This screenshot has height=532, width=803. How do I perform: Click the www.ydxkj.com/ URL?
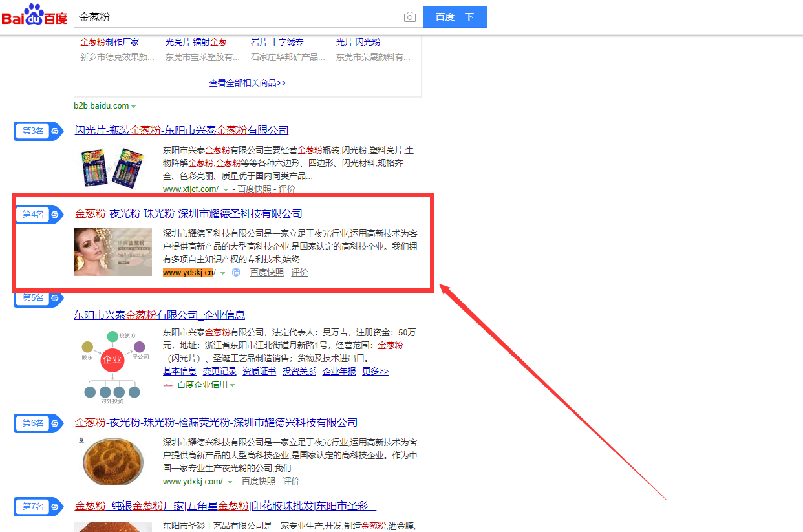[x=193, y=482]
